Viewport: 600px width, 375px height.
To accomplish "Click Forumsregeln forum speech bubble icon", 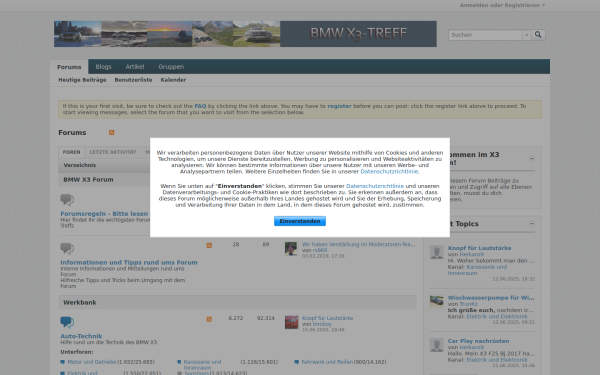I will (67, 200).
